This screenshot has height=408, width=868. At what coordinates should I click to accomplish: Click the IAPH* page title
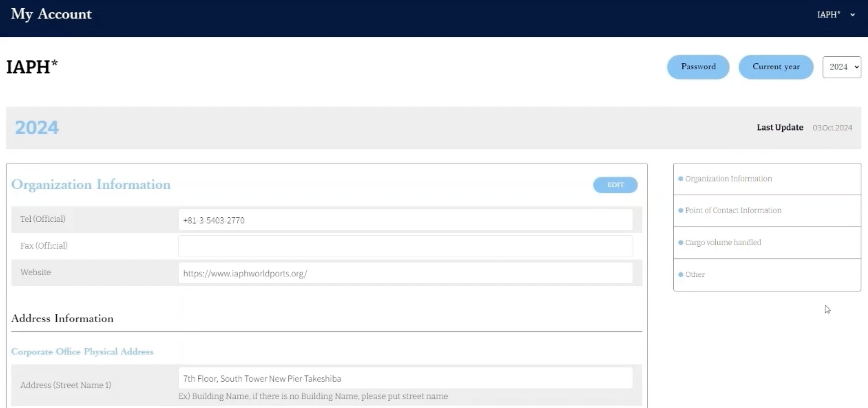32,67
